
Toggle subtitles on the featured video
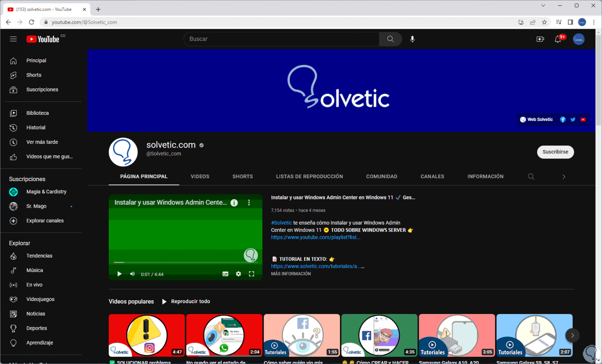click(x=225, y=274)
